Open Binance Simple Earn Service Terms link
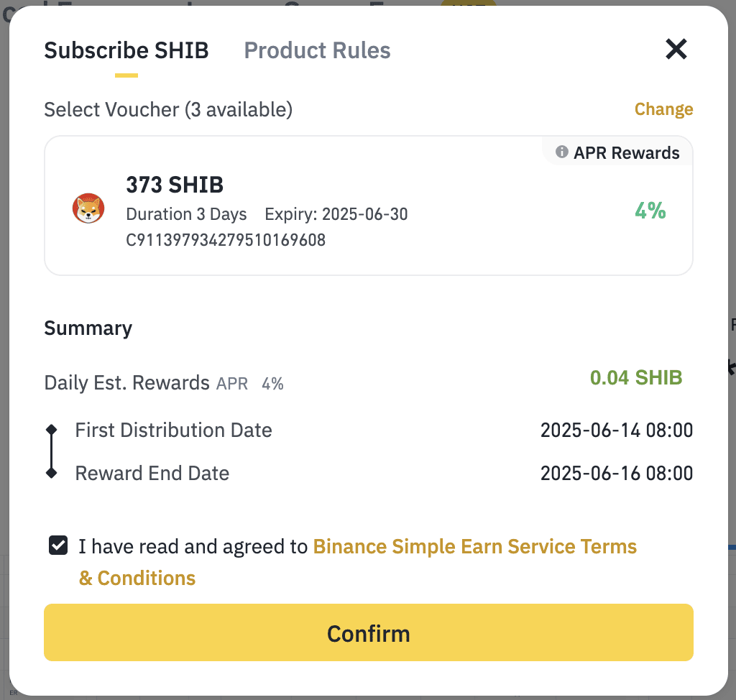 474,547
